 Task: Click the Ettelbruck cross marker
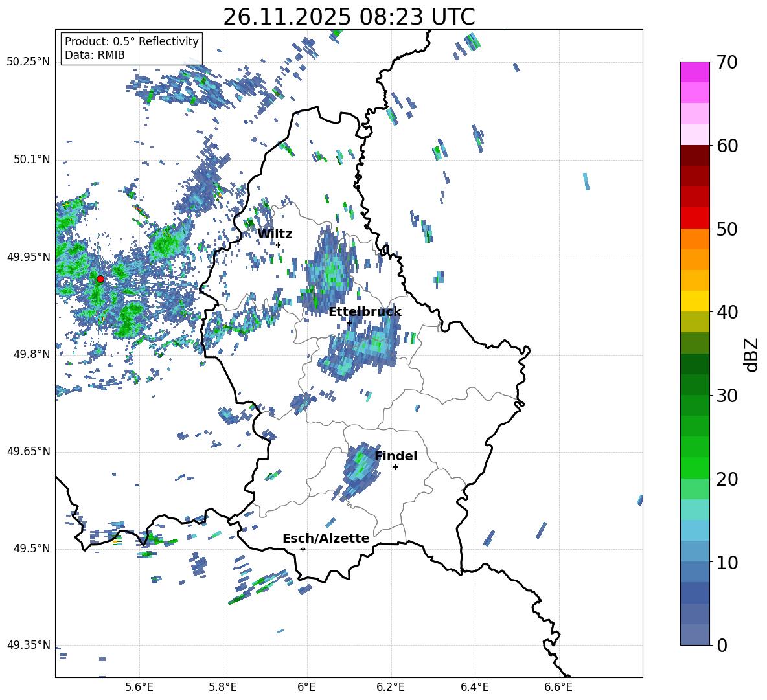click(x=349, y=322)
